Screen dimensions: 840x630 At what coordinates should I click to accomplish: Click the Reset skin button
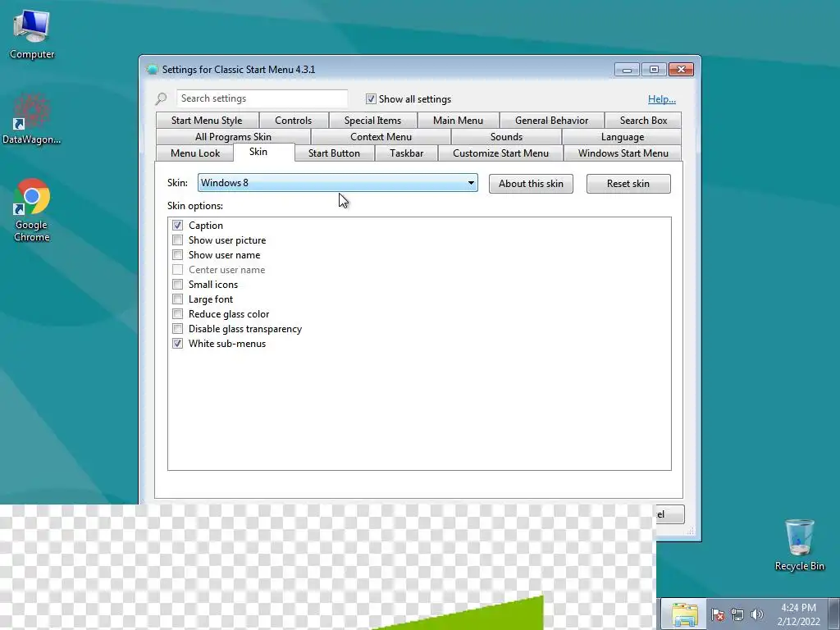(x=628, y=184)
